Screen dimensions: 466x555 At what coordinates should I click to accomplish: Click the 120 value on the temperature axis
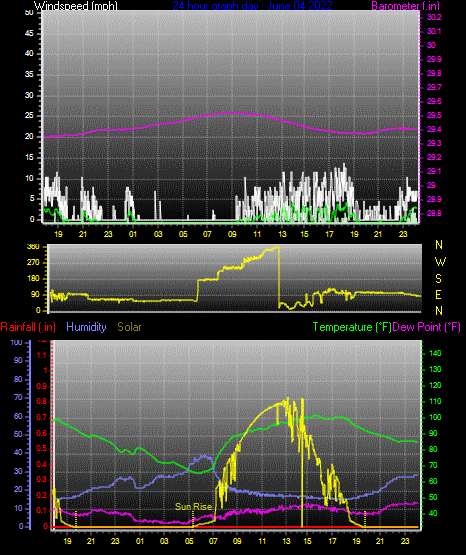[x=435, y=385]
